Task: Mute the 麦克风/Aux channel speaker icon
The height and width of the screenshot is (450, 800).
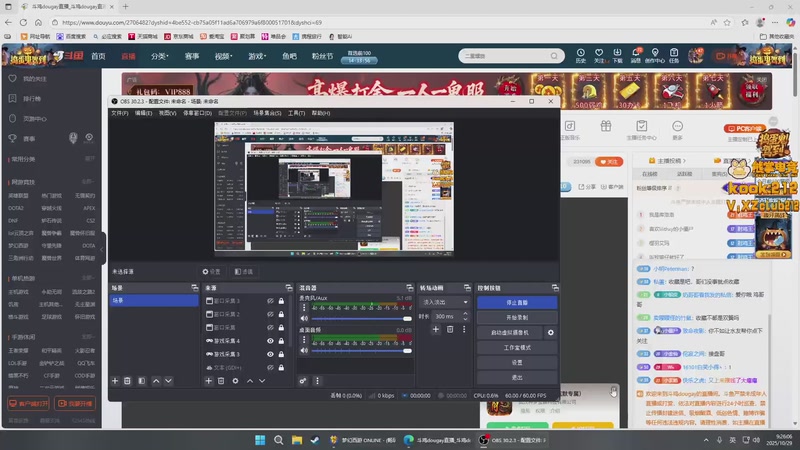Action: 305,318
